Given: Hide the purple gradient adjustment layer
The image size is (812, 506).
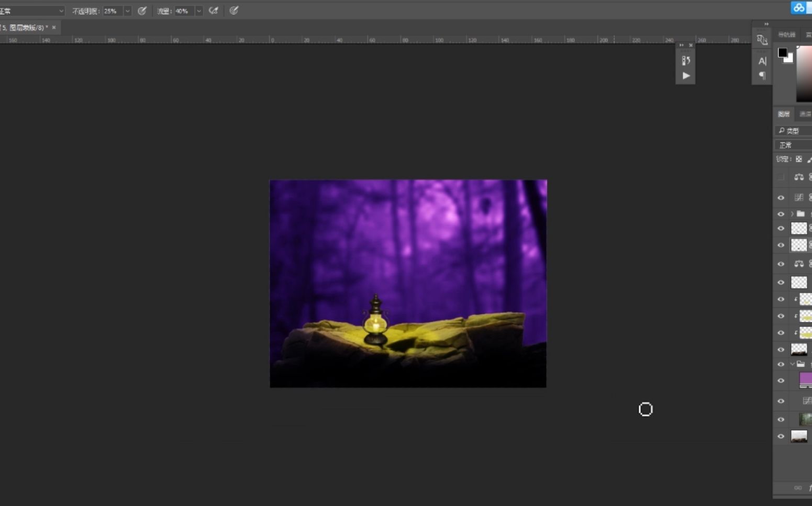Looking at the screenshot, I should pos(781,380).
